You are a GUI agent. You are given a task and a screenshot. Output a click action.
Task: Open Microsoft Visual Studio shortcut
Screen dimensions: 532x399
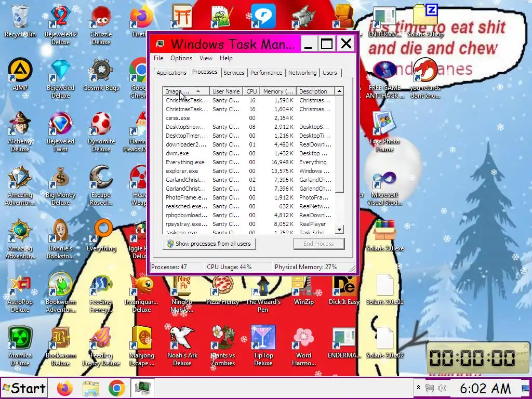tap(385, 189)
